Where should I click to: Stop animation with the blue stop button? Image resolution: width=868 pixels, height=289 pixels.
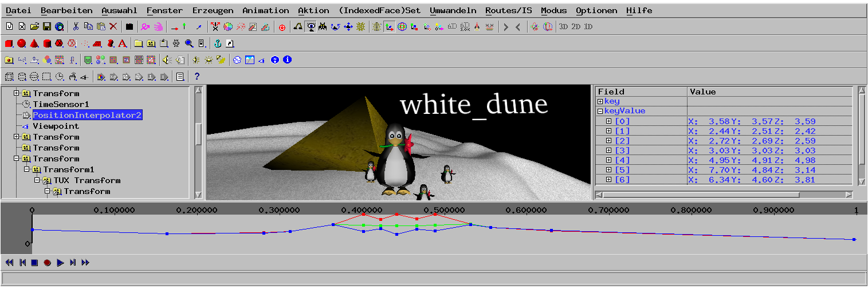[x=34, y=263]
